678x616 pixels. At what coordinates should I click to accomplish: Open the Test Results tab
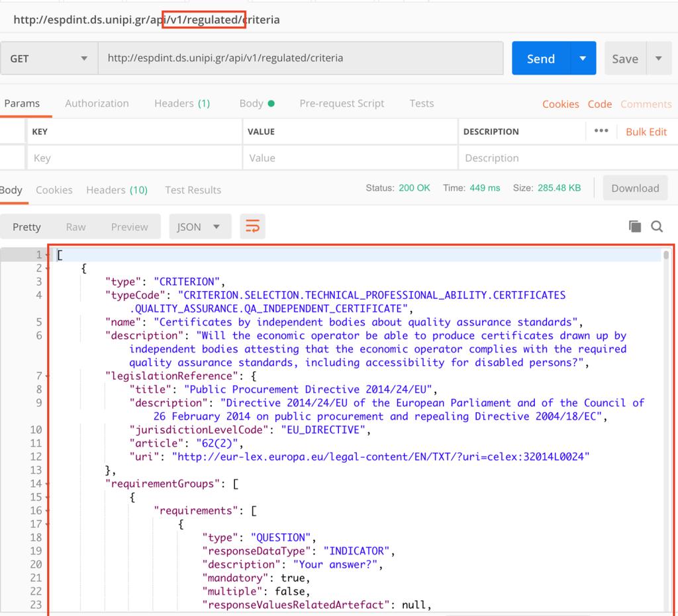pyautogui.click(x=193, y=190)
